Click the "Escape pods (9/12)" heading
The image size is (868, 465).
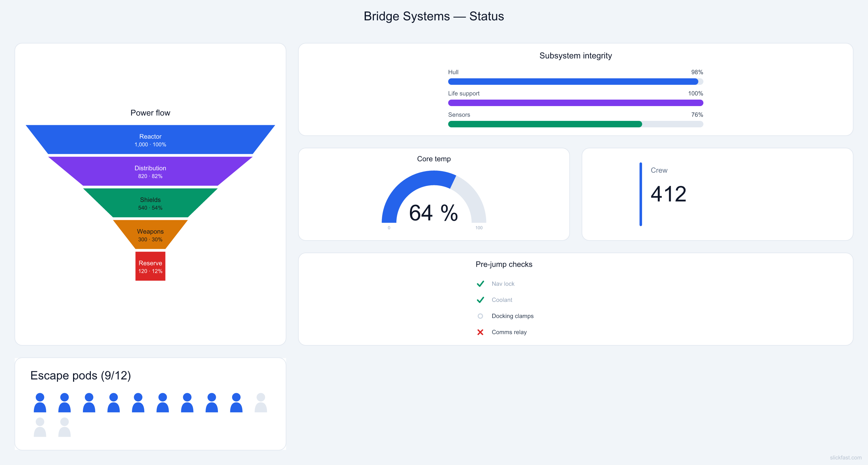80,375
